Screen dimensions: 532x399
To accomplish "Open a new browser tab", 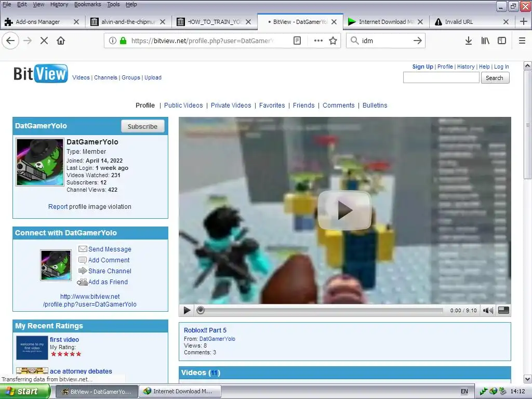I will point(524,21).
